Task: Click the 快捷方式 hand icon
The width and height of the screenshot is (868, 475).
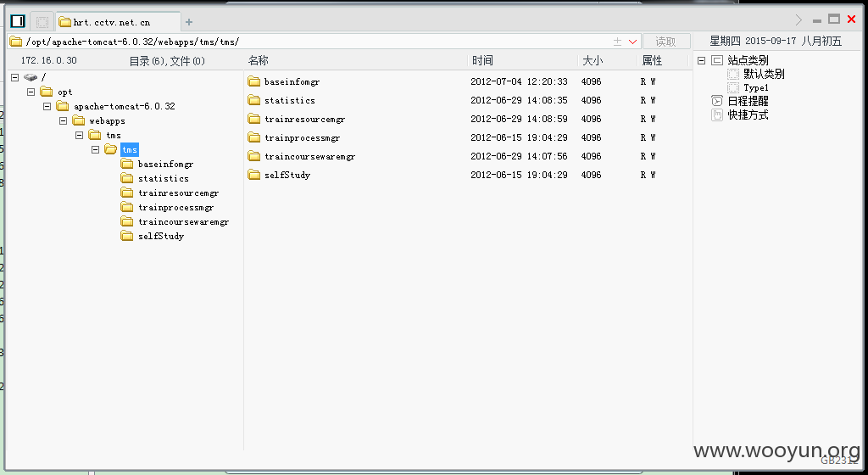Action: click(717, 115)
